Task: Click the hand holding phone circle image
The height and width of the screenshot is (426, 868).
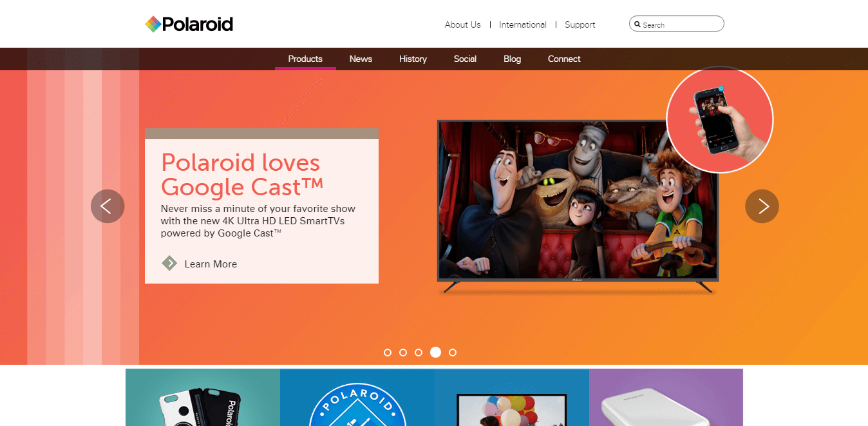Action: (x=719, y=120)
